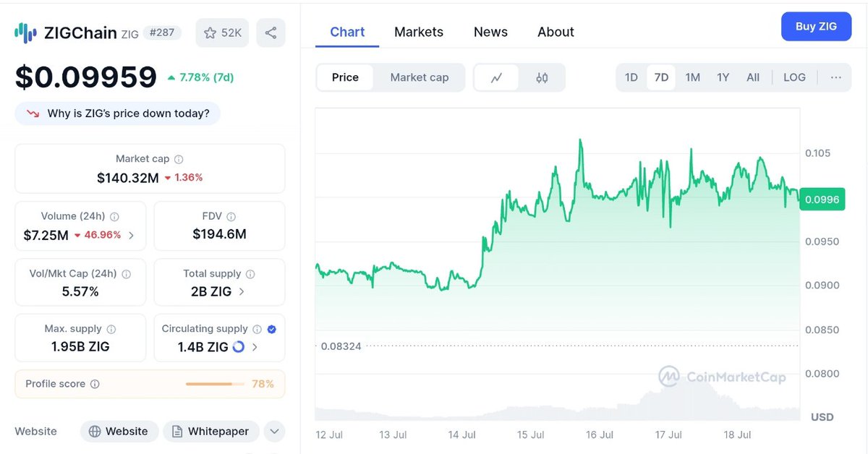
Task: Expand more website links dropdown
Action: tap(274, 432)
